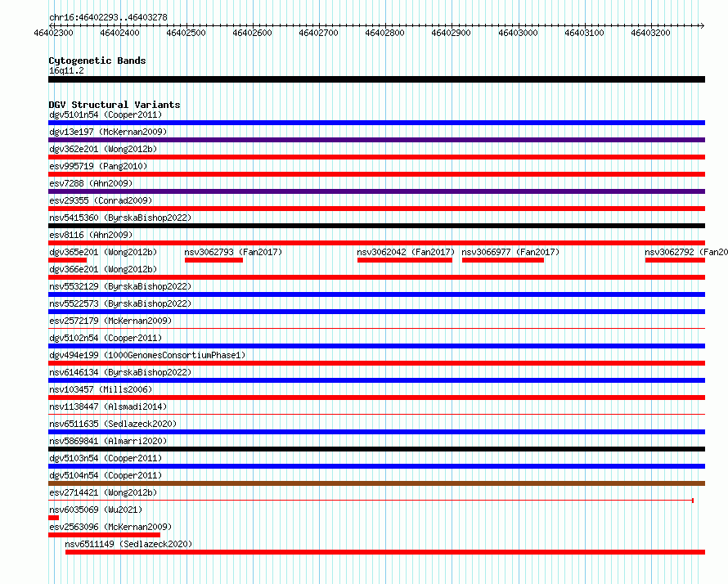The image size is (728, 584).
Task: Click the thin red line of esv2572179 (McKernan2009)
Action: click(x=376, y=329)
